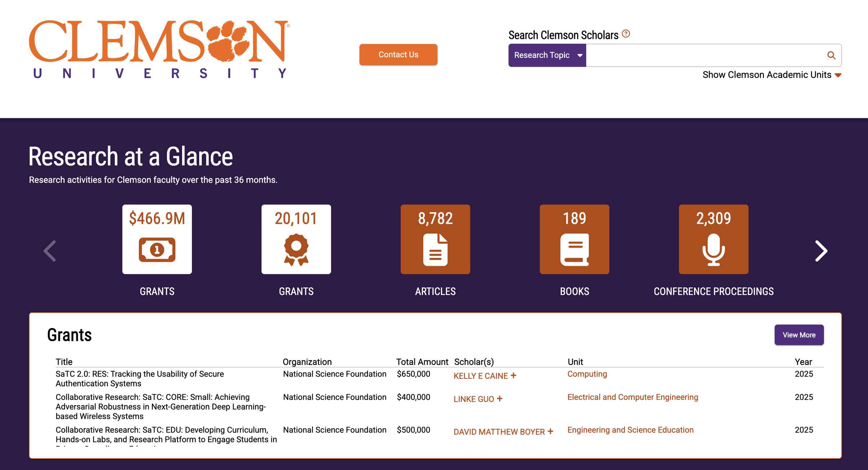868x470 pixels.
Task: Click into the scholars search text field
Action: (x=705, y=55)
